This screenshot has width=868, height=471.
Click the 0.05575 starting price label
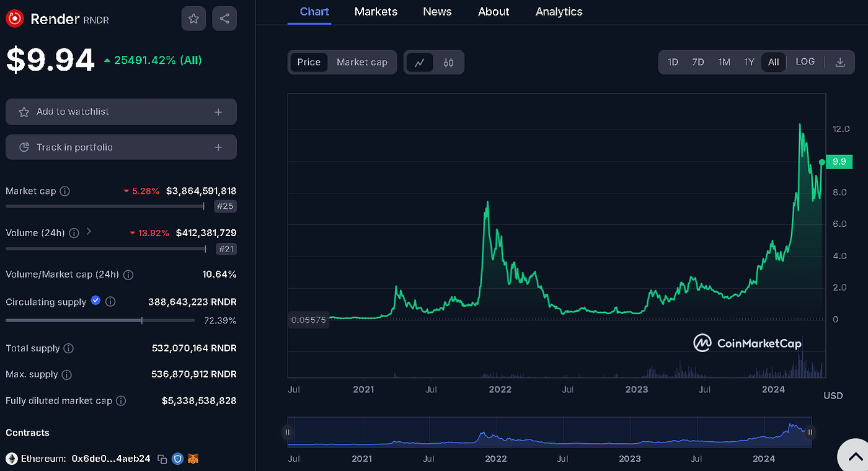(x=308, y=320)
